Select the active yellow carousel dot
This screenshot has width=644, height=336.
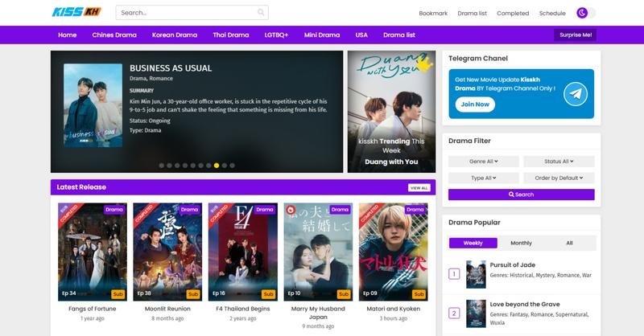(217, 166)
